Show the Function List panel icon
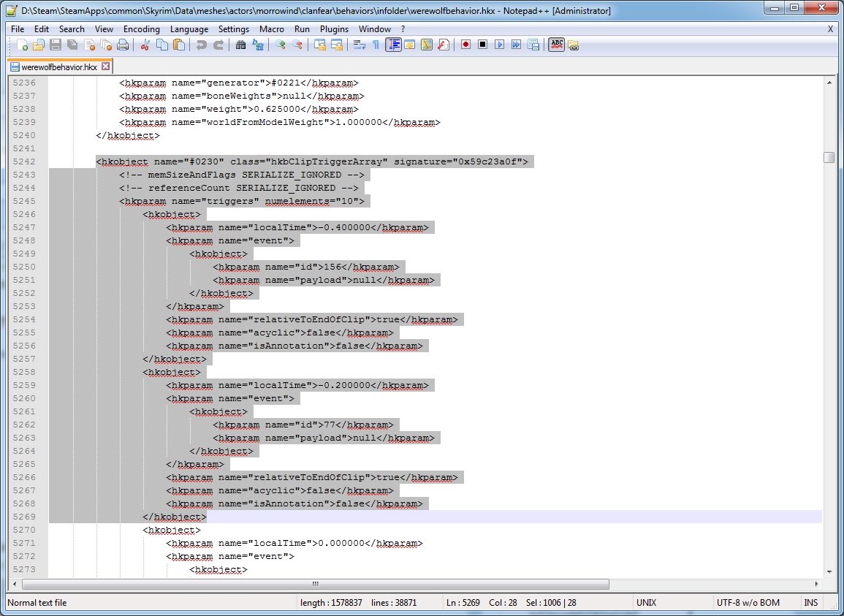Viewport: 844px width, 616px height. (x=444, y=45)
